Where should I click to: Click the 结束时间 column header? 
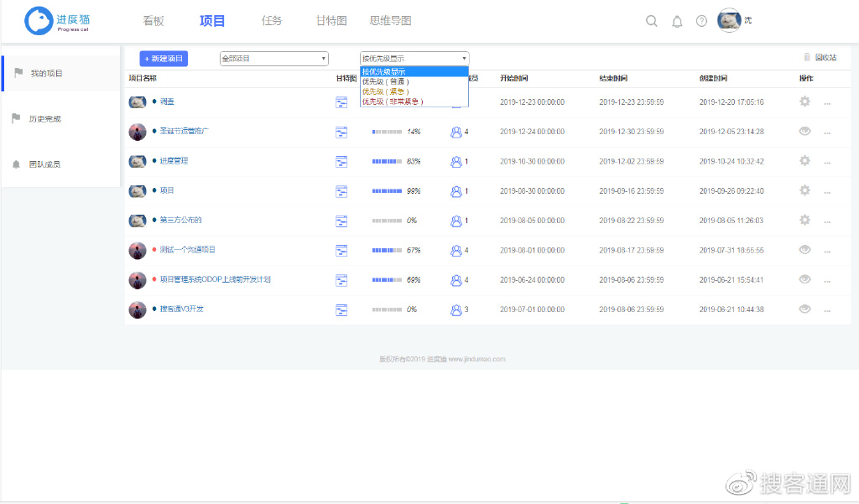pyautogui.click(x=613, y=78)
